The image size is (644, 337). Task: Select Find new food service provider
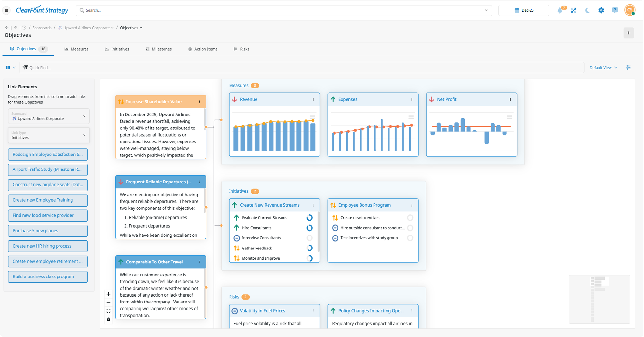tap(48, 216)
